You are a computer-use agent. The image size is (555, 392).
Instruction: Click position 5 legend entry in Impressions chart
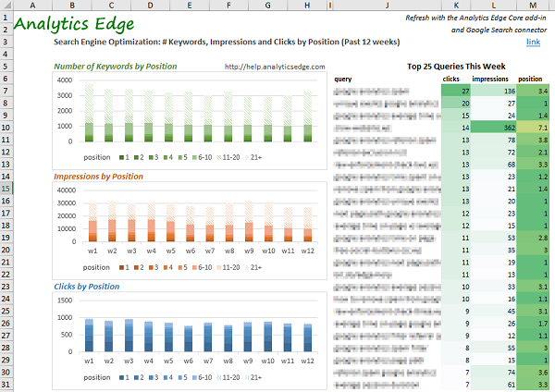(x=182, y=267)
